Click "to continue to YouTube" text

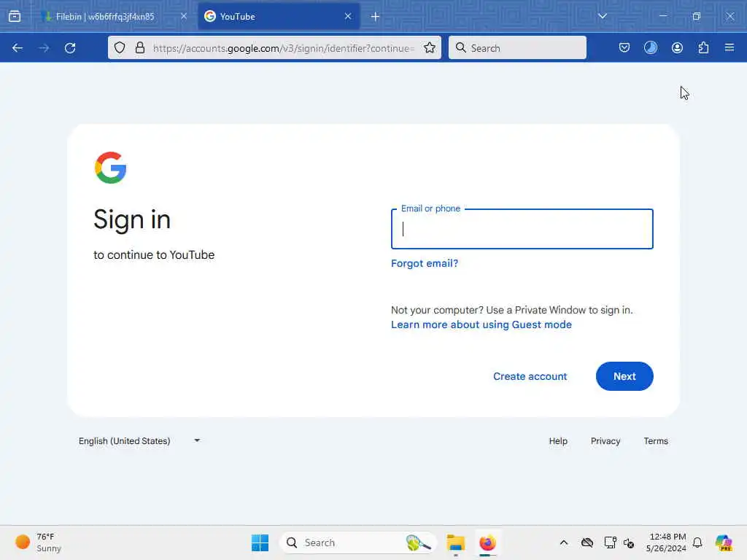154,254
